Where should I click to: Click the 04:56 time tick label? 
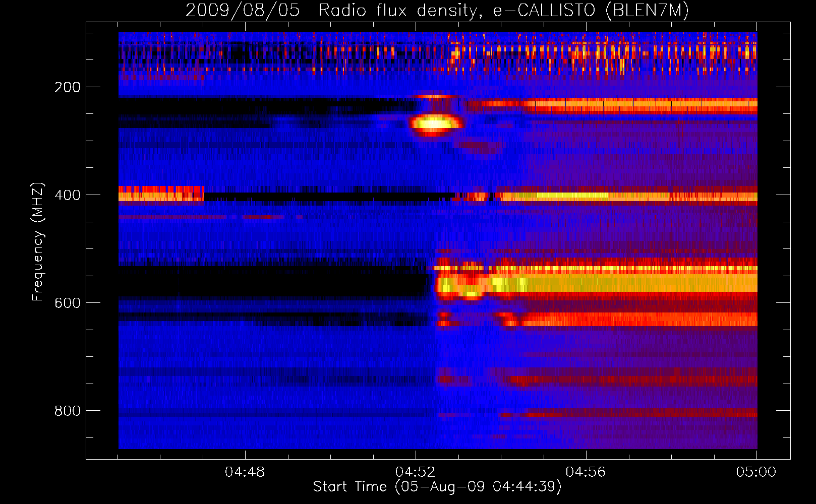[x=586, y=472]
